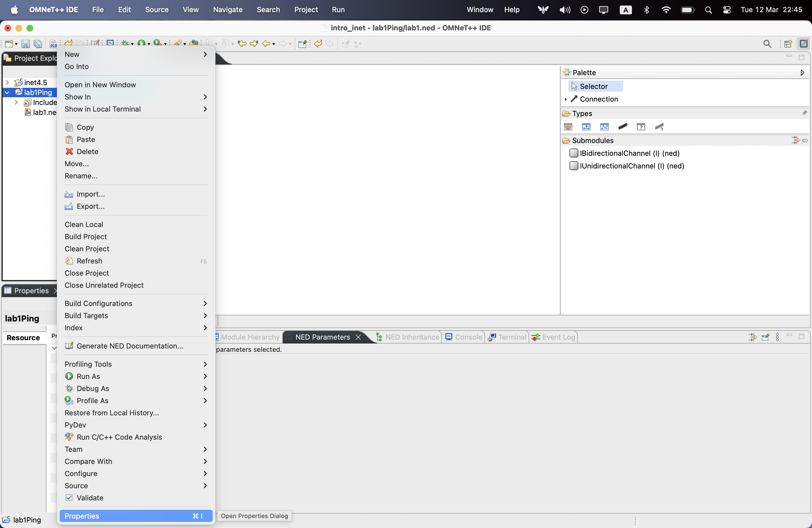Open the Project menu in menu bar
The width and height of the screenshot is (812, 528).
pyautogui.click(x=306, y=10)
